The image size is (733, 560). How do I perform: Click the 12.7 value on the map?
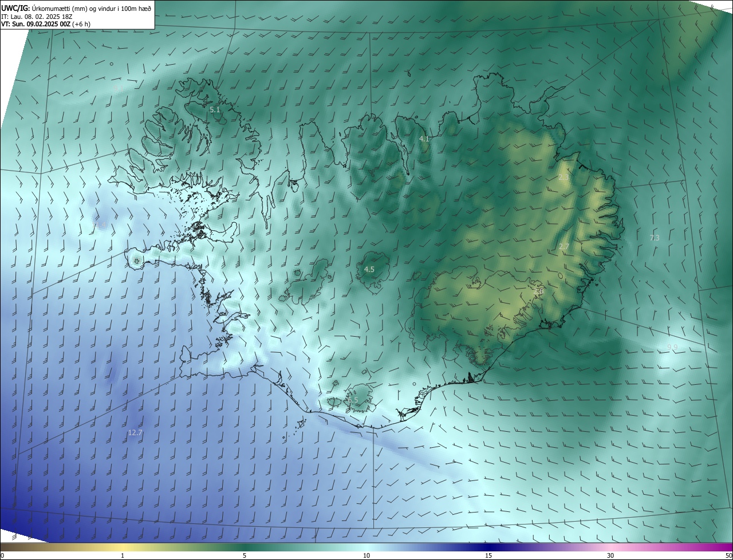point(135,433)
